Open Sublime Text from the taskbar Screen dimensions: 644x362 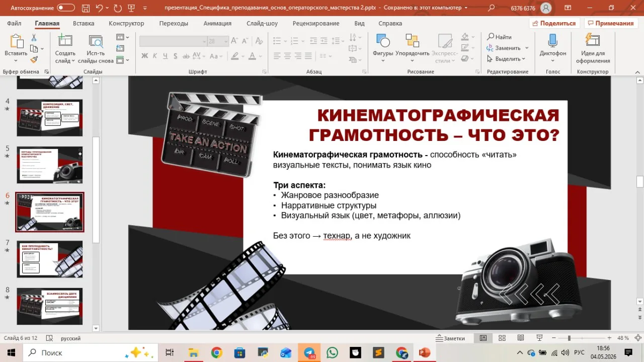[x=378, y=352]
